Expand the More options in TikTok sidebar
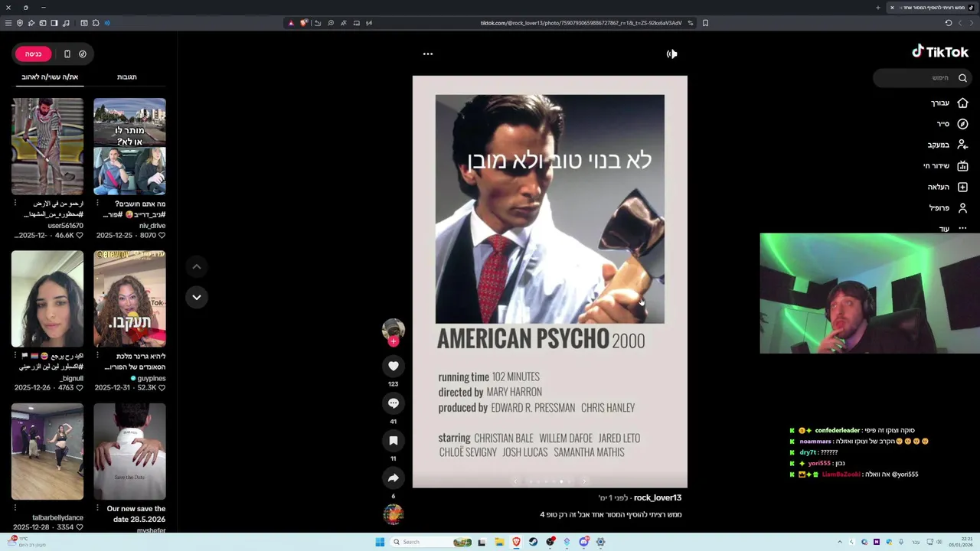980x551 pixels. [x=953, y=228]
